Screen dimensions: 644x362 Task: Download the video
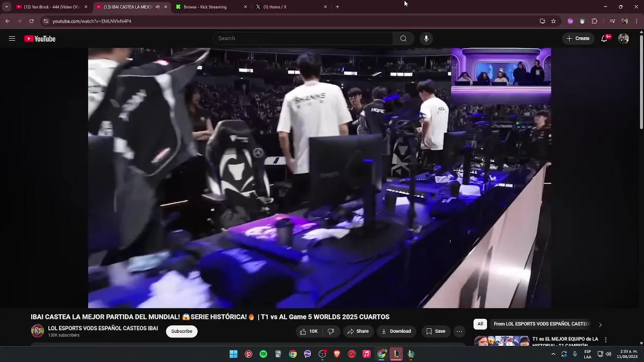click(396, 331)
